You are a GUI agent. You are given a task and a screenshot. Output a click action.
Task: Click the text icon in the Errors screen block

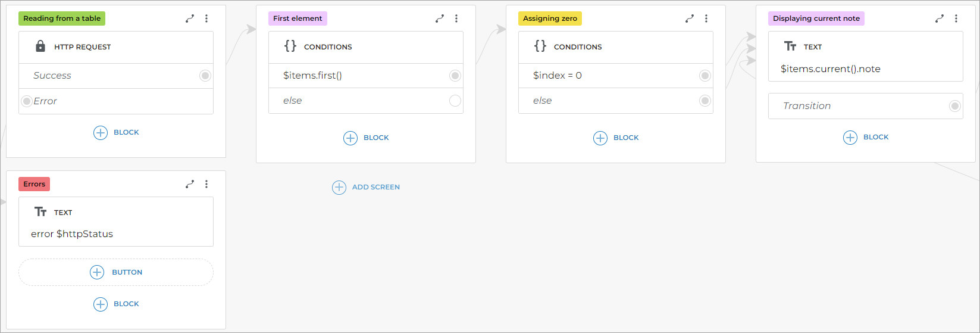click(x=40, y=212)
